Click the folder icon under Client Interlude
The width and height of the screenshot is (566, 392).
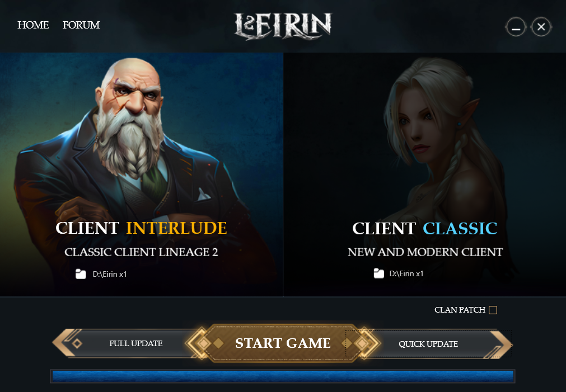[81, 274]
